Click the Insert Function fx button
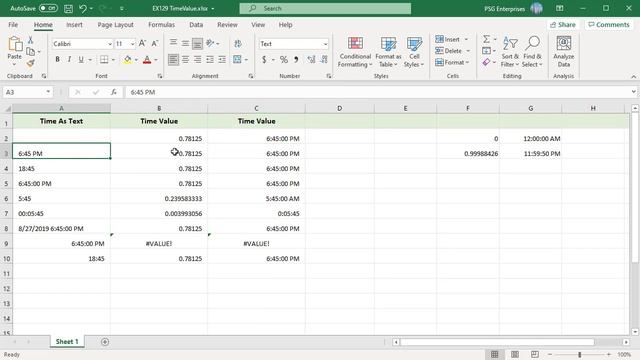This screenshot has height=360, width=640. 114,92
